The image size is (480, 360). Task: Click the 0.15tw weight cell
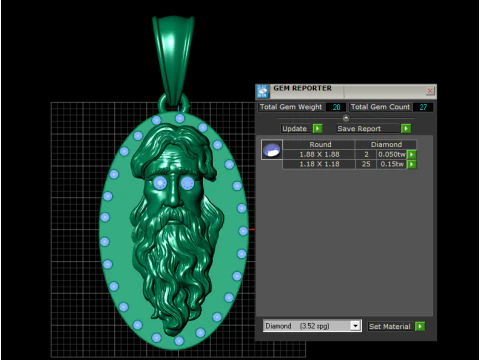pos(392,164)
